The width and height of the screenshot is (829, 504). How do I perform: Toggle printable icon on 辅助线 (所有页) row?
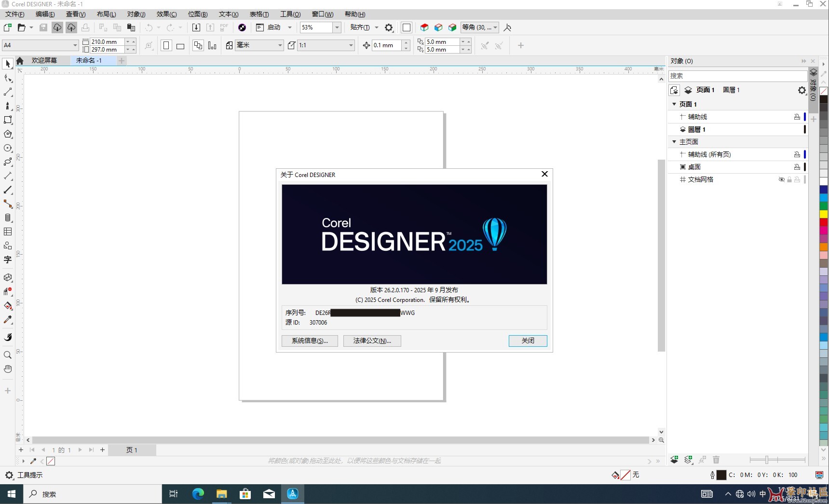pyautogui.click(x=797, y=154)
